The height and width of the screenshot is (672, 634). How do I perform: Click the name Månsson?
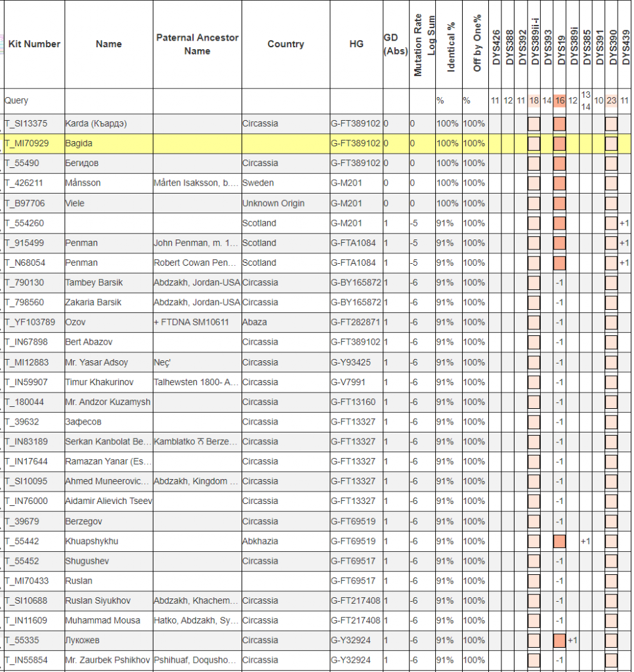pyautogui.click(x=83, y=183)
